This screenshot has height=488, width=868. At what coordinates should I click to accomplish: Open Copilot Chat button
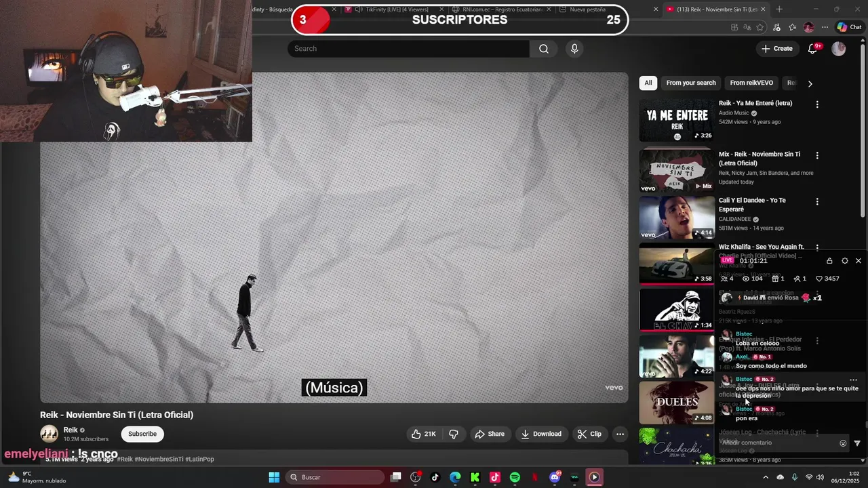(850, 27)
